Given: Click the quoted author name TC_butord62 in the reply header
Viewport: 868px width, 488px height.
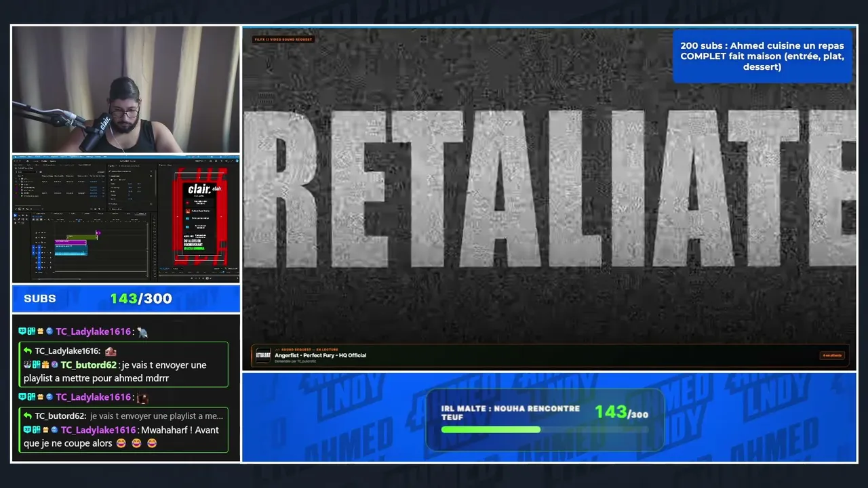Looking at the screenshot, I should [x=60, y=416].
